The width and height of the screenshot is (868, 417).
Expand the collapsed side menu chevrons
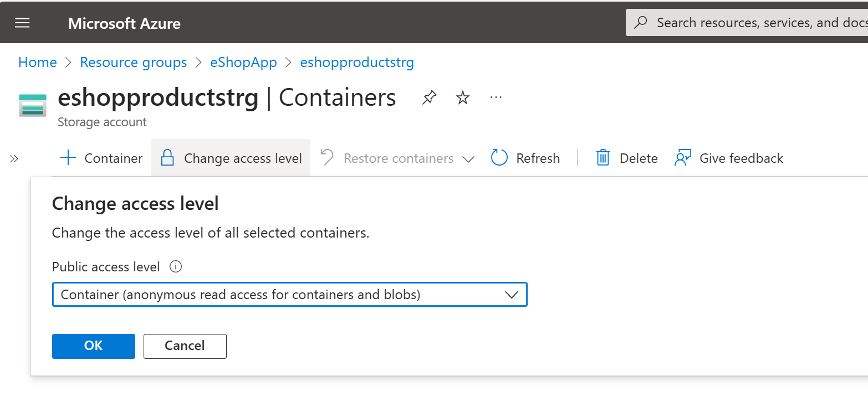[x=14, y=159]
